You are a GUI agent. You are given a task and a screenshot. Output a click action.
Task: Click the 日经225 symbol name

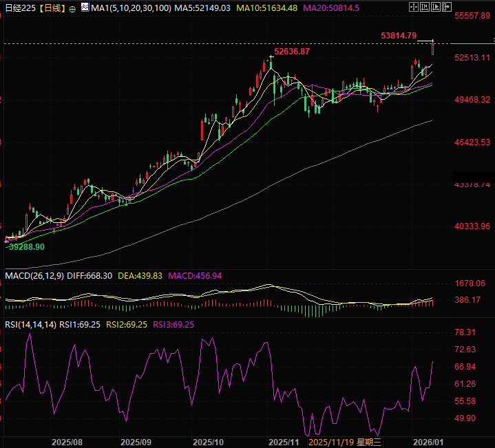[x=19, y=8]
